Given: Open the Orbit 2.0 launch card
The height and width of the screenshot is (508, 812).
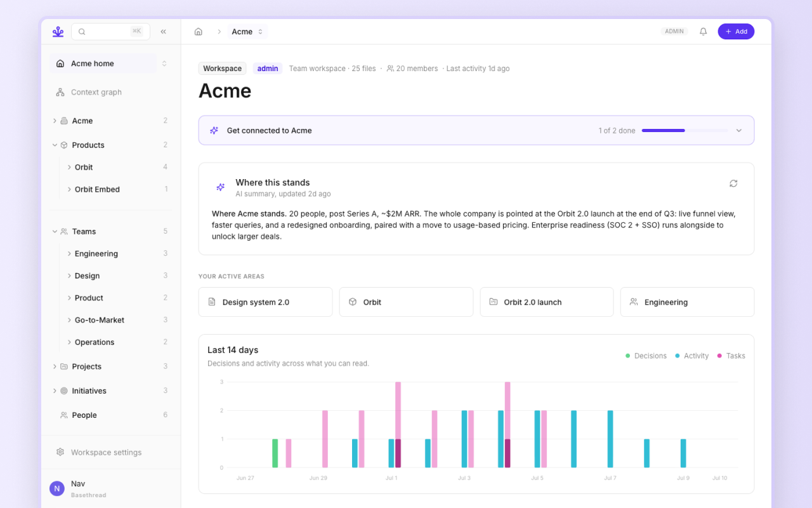Looking at the screenshot, I should [547, 302].
